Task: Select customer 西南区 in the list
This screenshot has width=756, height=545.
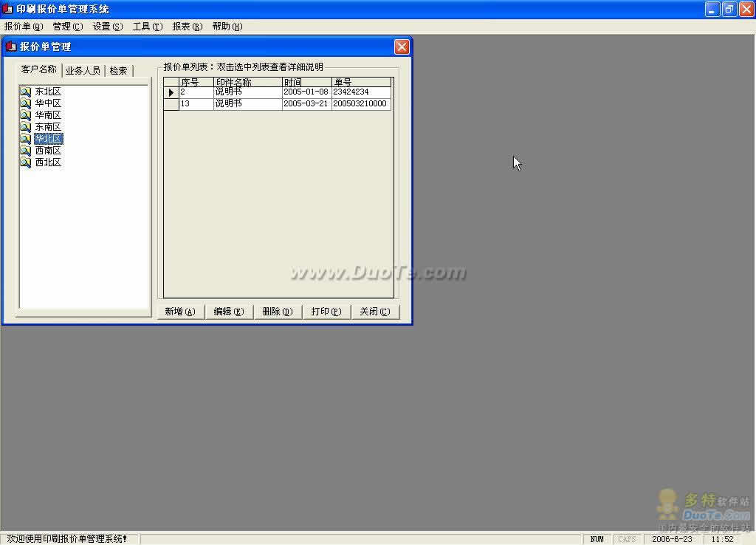Action: click(48, 151)
